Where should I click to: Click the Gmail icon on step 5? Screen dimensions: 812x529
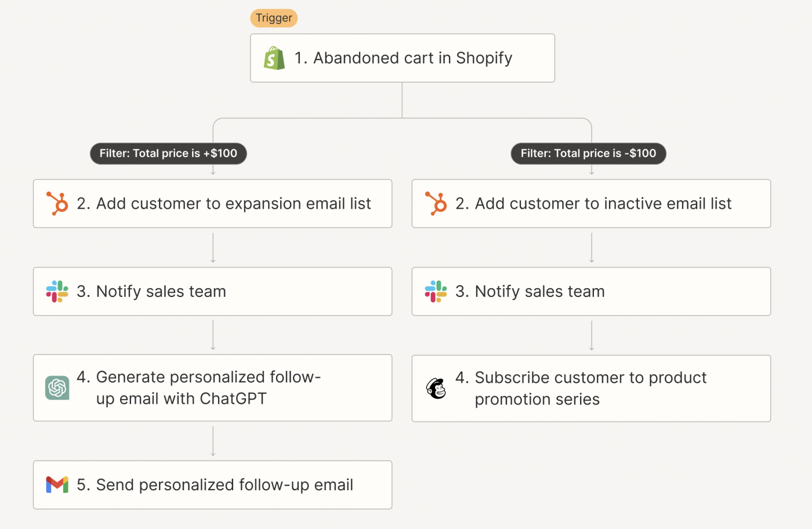click(x=57, y=485)
